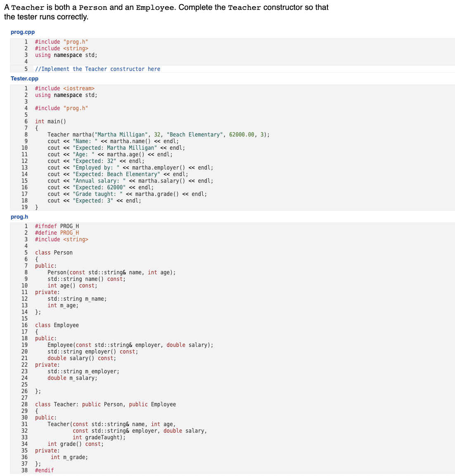Viewport: 455px width, 476px height.
Task: Select the Tester.cpp file tab label
Action: pyautogui.click(x=24, y=78)
